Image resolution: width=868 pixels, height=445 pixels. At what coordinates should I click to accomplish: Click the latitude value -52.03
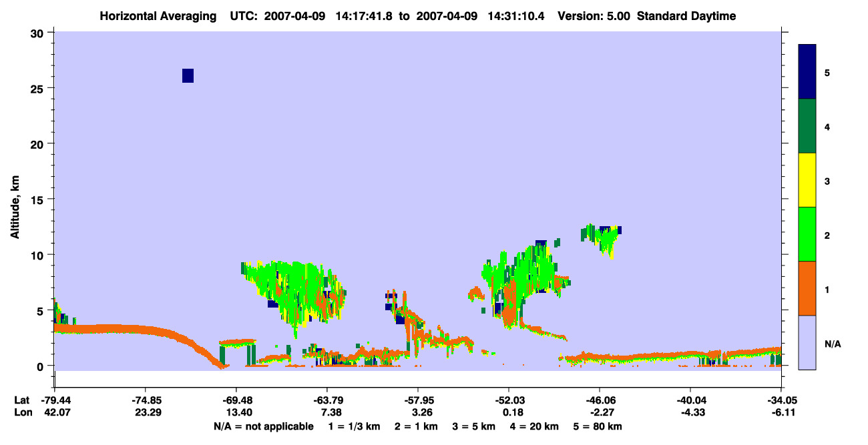coord(509,401)
